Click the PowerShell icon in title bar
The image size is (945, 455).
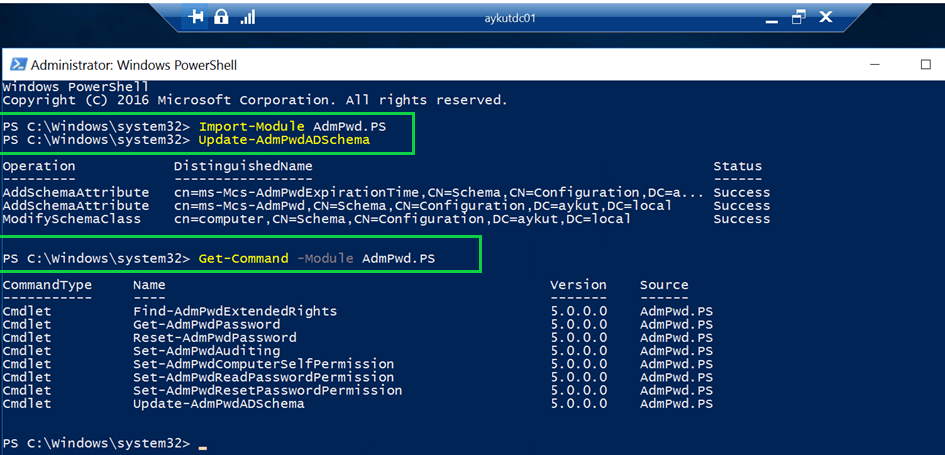click(18, 65)
